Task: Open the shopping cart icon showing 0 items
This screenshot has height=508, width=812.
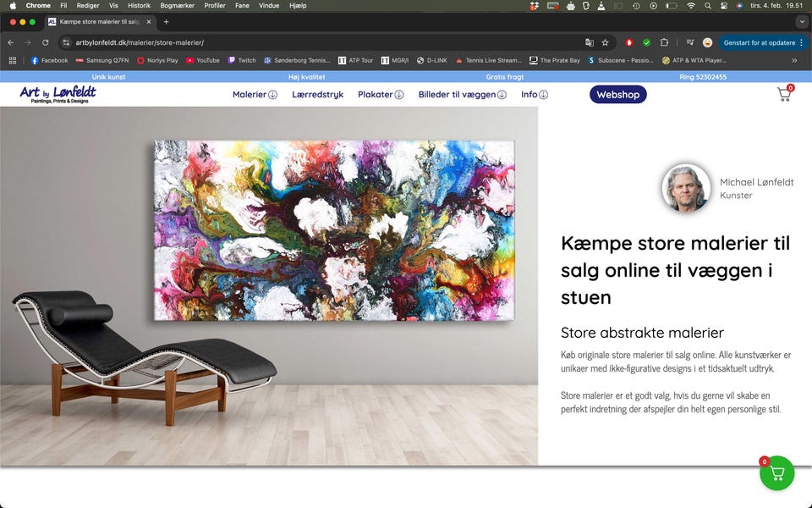Action: (784, 95)
